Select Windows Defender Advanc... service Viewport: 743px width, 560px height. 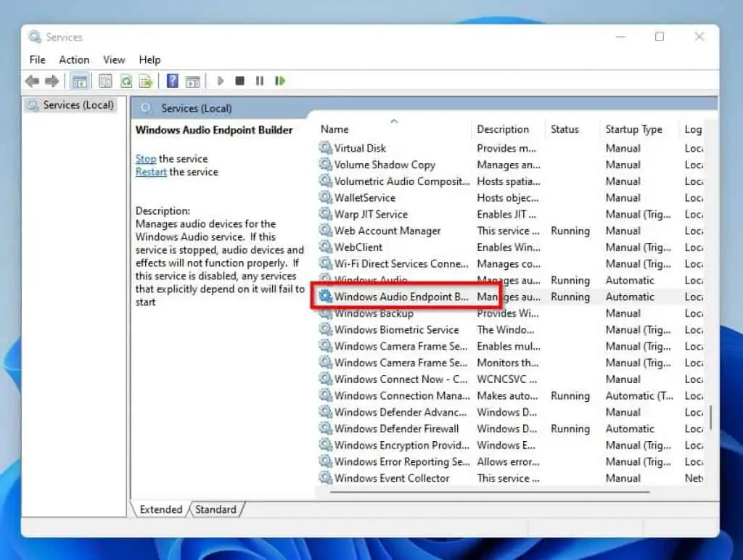pos(401,412)
